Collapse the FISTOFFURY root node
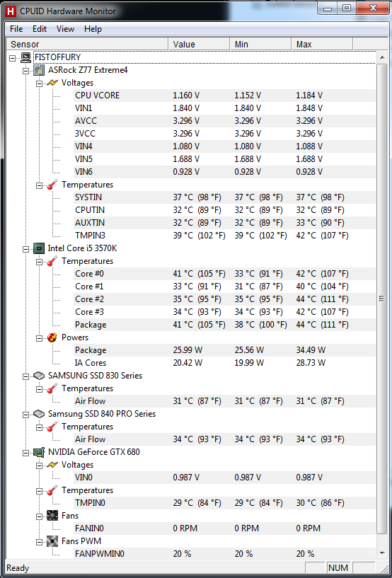392x578 pixels. (x=13, y=57)
